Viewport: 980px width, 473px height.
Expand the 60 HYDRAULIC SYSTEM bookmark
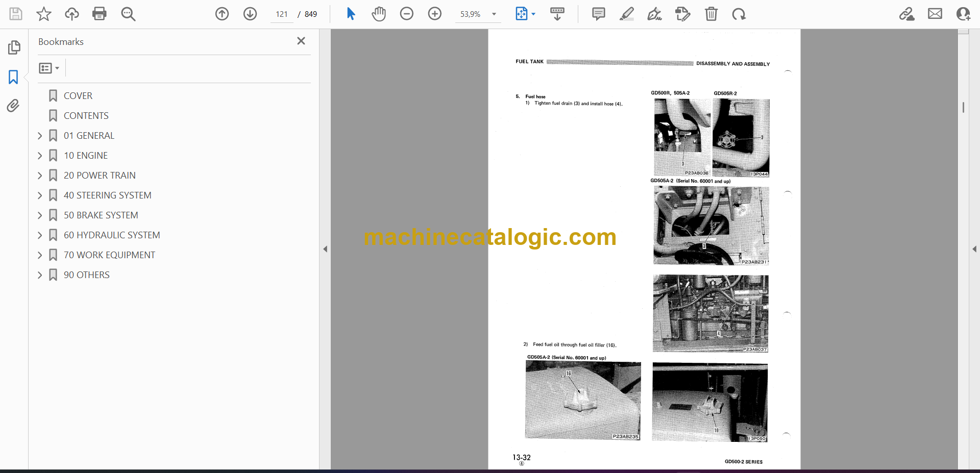pyautogui.click(x=40, y=235)
